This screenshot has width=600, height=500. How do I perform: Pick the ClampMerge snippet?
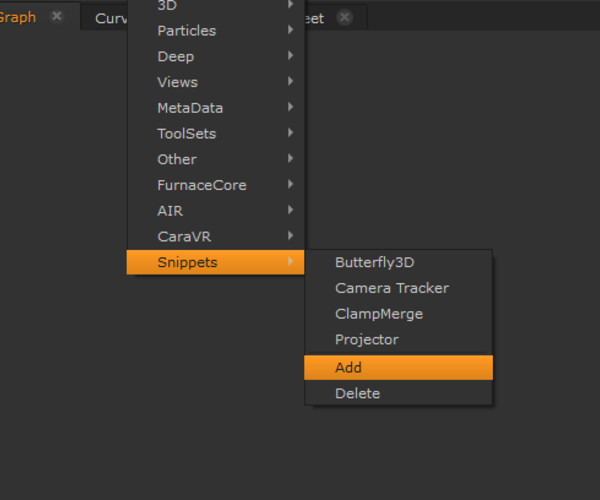click(x=378, y=314)
